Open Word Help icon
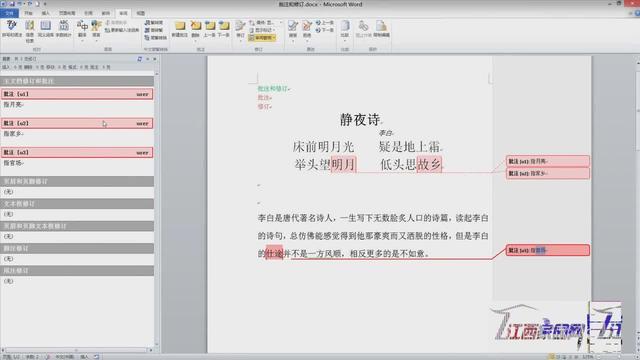 coord(637,13)
